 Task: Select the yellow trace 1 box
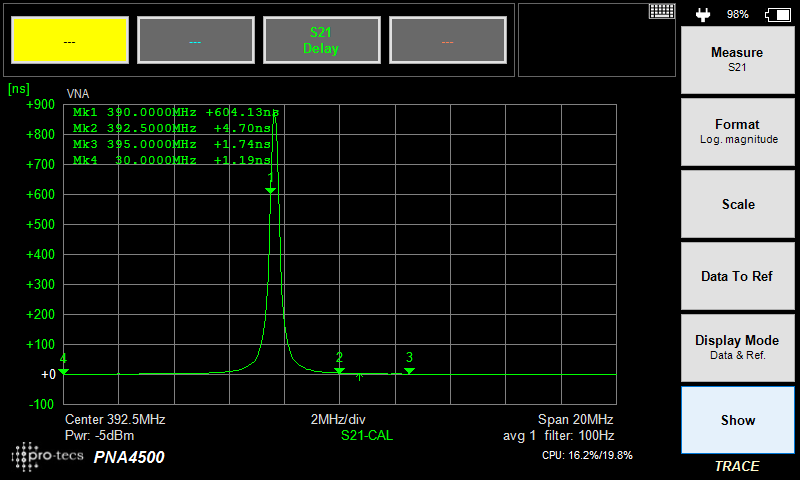(x=69, y=41)
